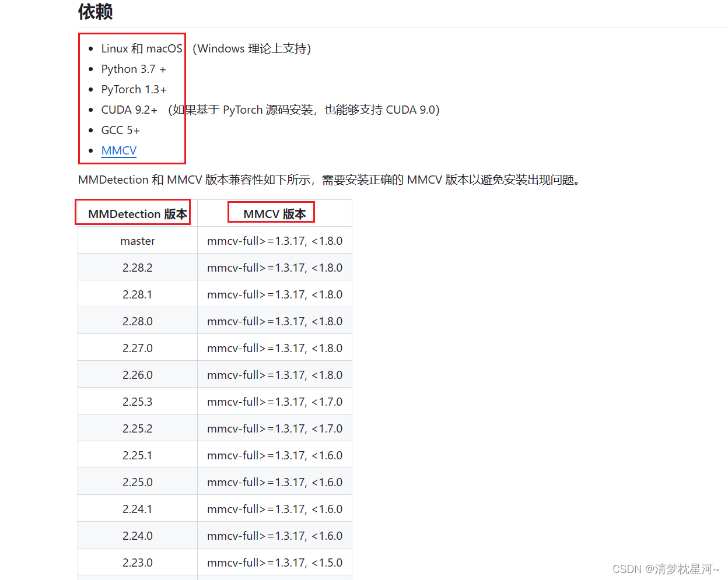Viewport: 728px width, 580px height.
Task: Click the MMDetection 和 MMCV 版本兼容性 sentence
Action: (x=330, y=180)
